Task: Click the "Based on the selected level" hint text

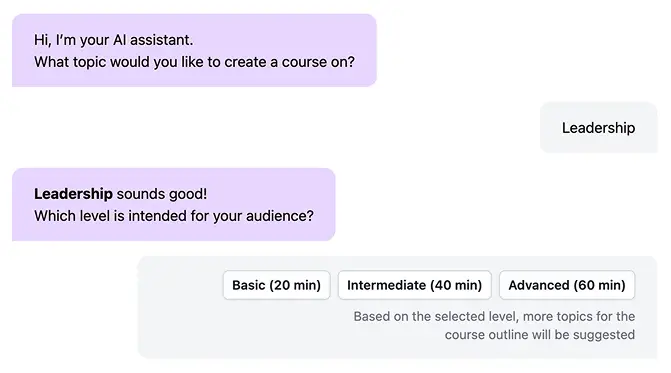Action: [x=494, y=326]
